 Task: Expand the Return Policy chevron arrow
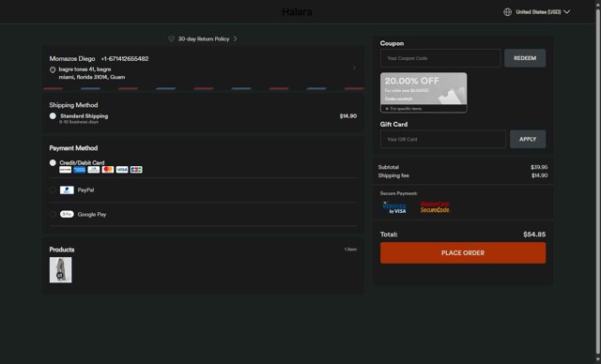235,38
